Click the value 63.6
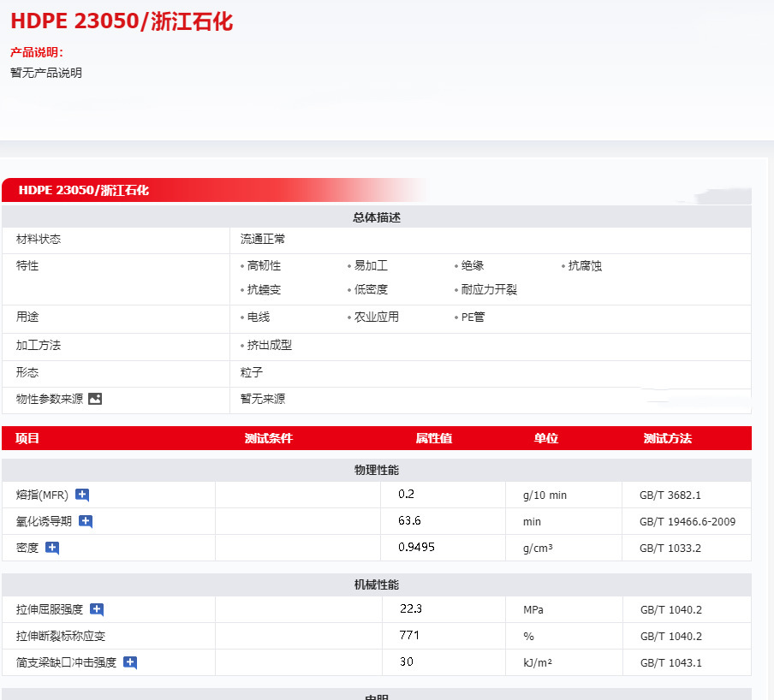 pyautogui.click(x=410, y=521)
